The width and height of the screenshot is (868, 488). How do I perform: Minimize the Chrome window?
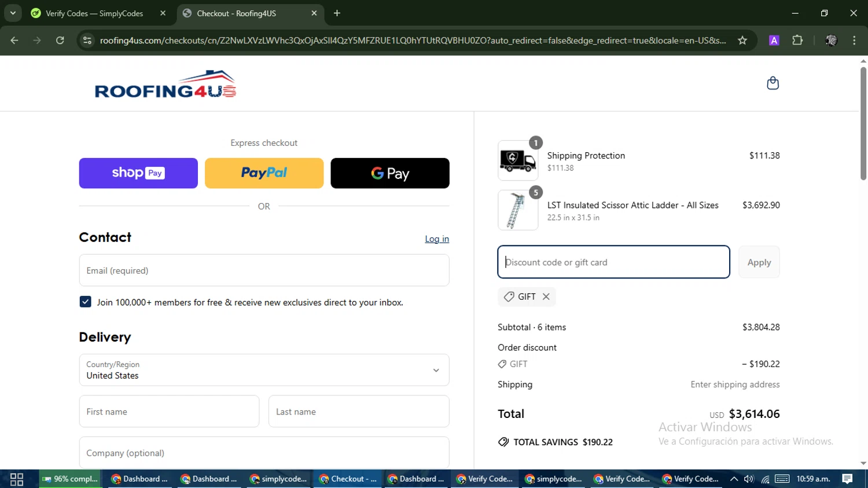point(795,13)
